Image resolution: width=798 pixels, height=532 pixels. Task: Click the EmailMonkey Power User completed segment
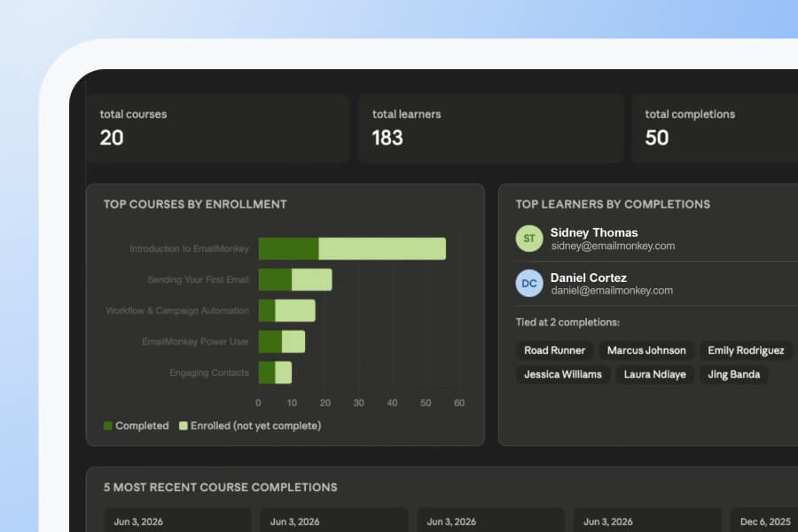[x=270, y=341]
